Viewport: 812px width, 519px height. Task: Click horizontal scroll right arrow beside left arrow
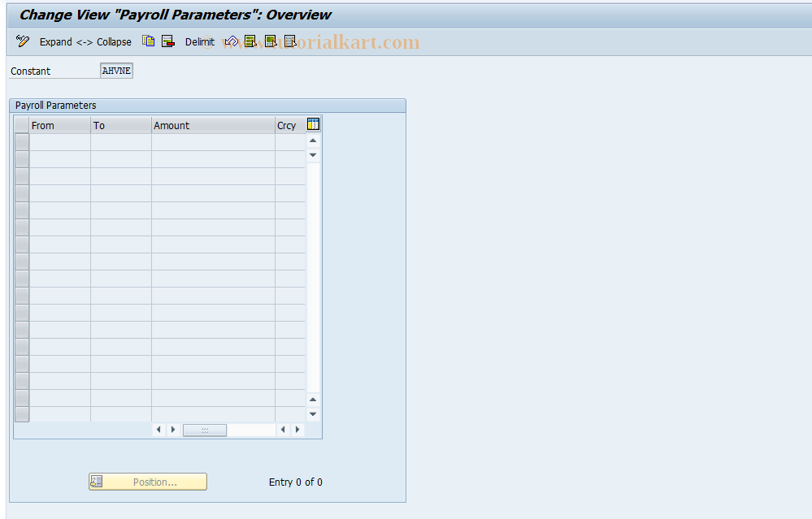pos(173,430)
